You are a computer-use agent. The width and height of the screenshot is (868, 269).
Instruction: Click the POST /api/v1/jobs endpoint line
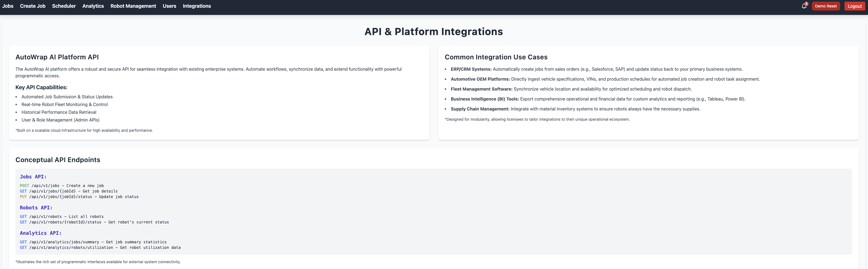pos(62,186)
